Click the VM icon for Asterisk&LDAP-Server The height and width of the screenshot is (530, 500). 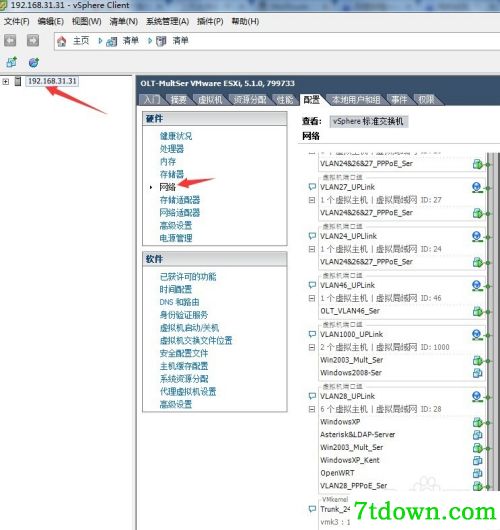pos(477,435)
